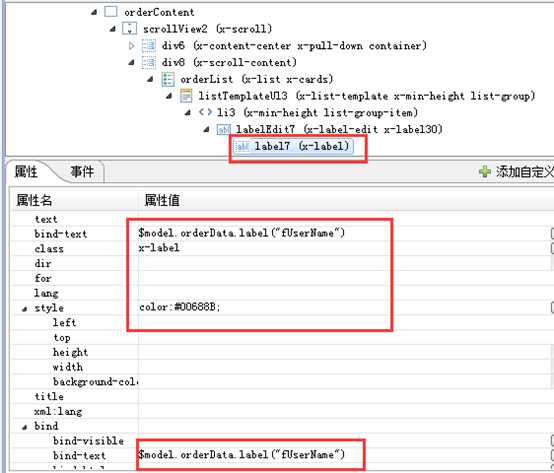Collapse the orderList tree node
This screenshot has width=554, height=473.
coord(150,79)
